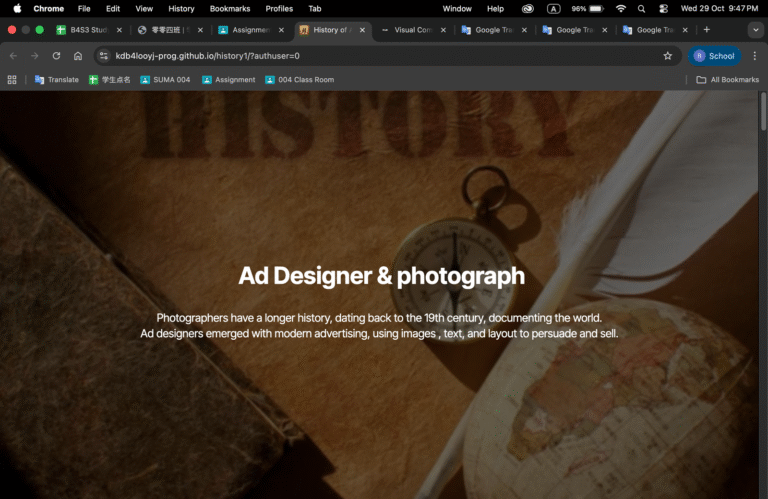The height and width of the screenshot is (499, 768).
Task: Bookmark this page with the star icon
Action: point(667,56)
